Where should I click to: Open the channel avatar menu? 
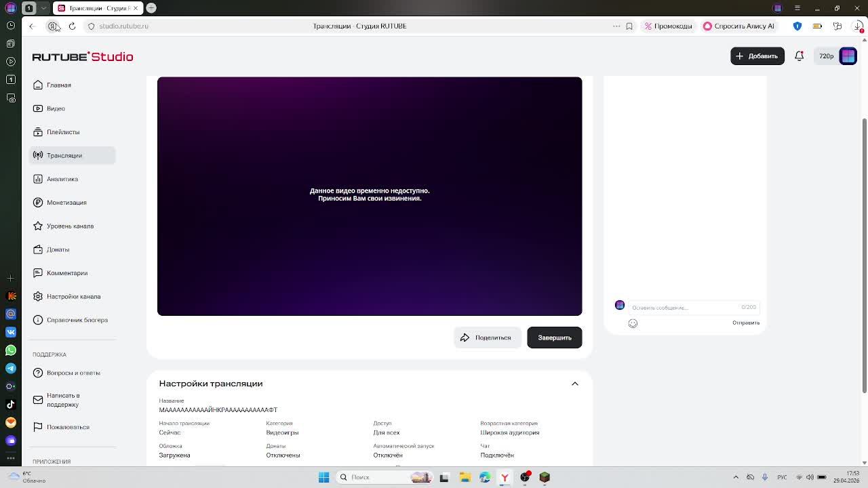(x=848, y=56)
